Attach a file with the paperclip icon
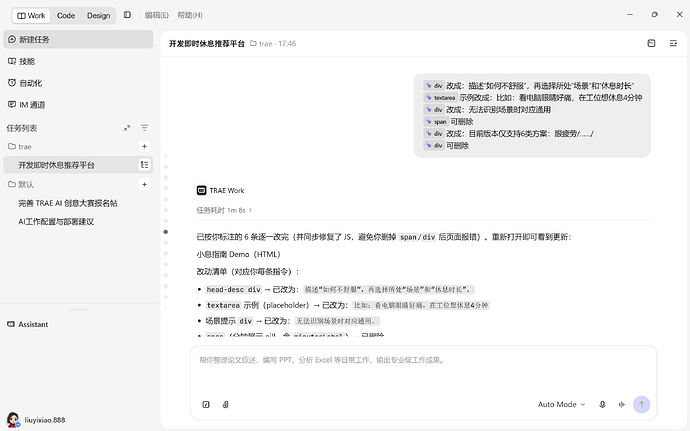Image resolution: width=690 pixels, height=431 pixels. tap(225, 404)
